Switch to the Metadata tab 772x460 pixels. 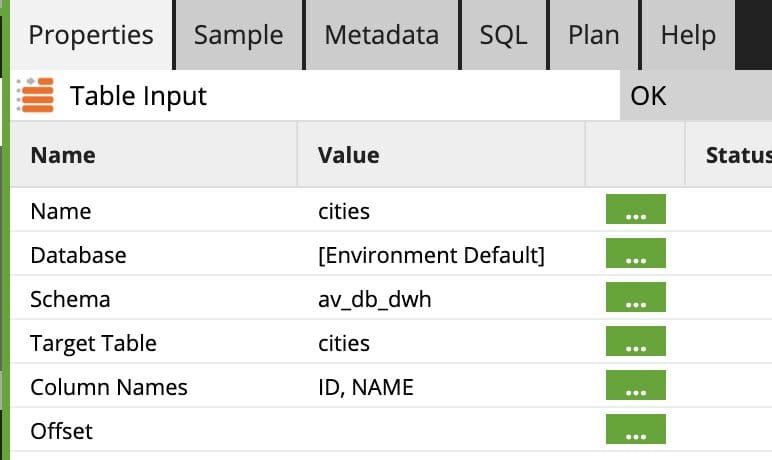coord(381,36)
